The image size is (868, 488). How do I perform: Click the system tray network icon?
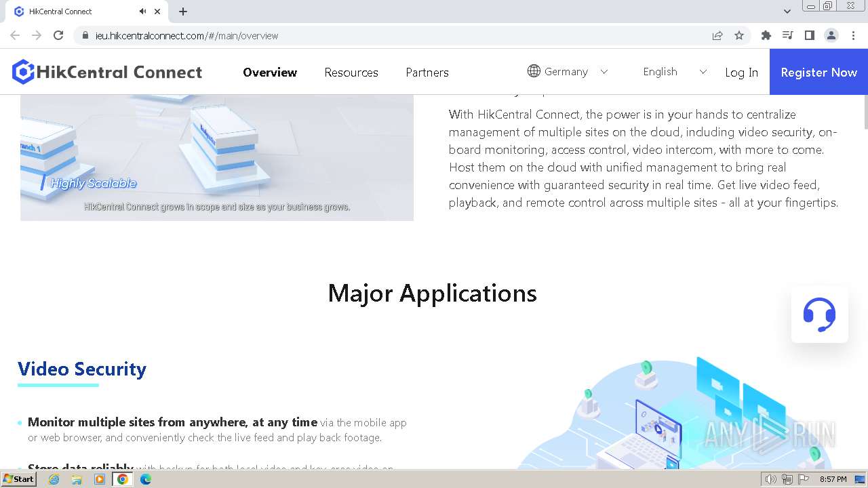[x=787, y=479]
